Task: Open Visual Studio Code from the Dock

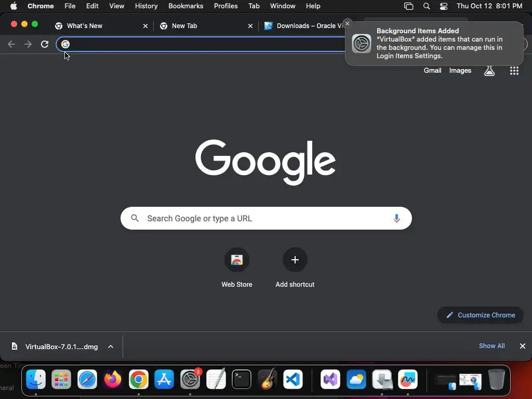Action: [293, 379]
